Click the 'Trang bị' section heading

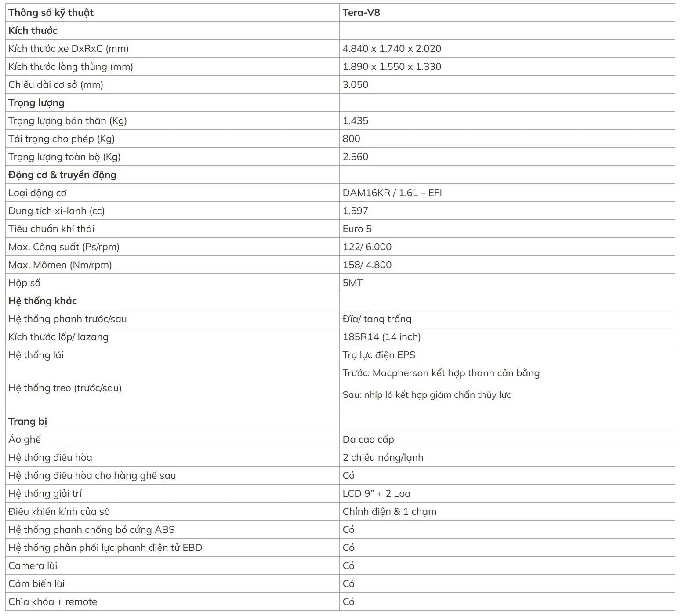click(x=28, y=422)
